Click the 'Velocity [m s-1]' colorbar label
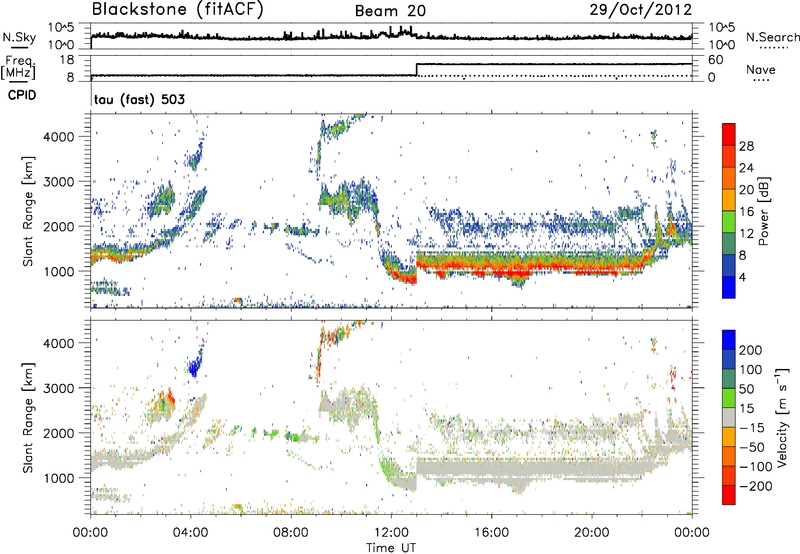This screenshot has width=800, height=554. (781, 417)
